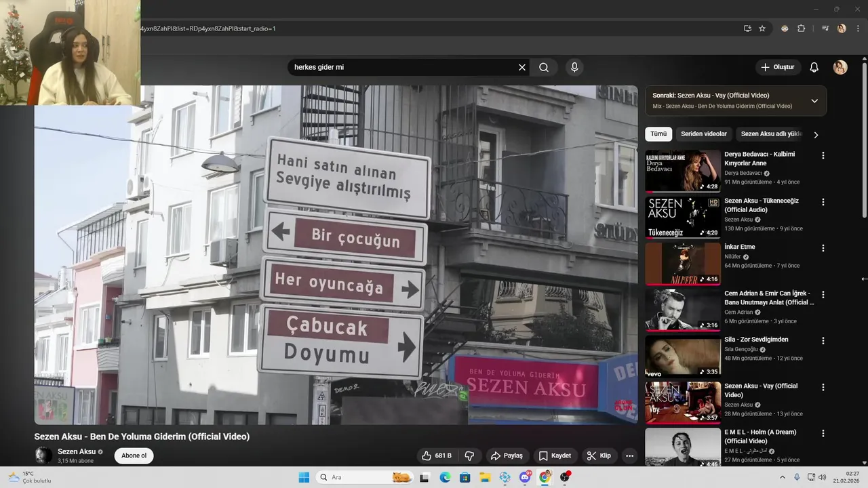Start voice search with microphone icon
The image size is (868, 488).
[574, 67]
